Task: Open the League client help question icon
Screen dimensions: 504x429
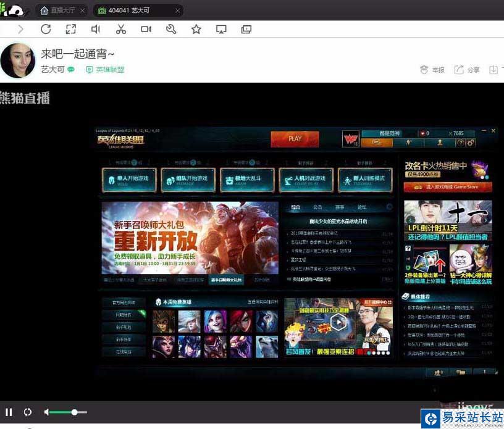Action: pyautogui.click(x=461, y=143)
